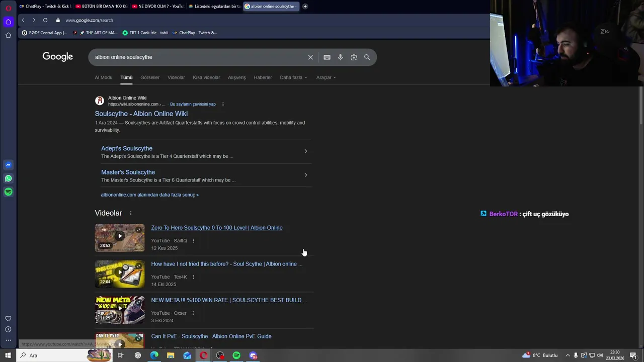Click the padlock site info icon

(x=58, y=20)
